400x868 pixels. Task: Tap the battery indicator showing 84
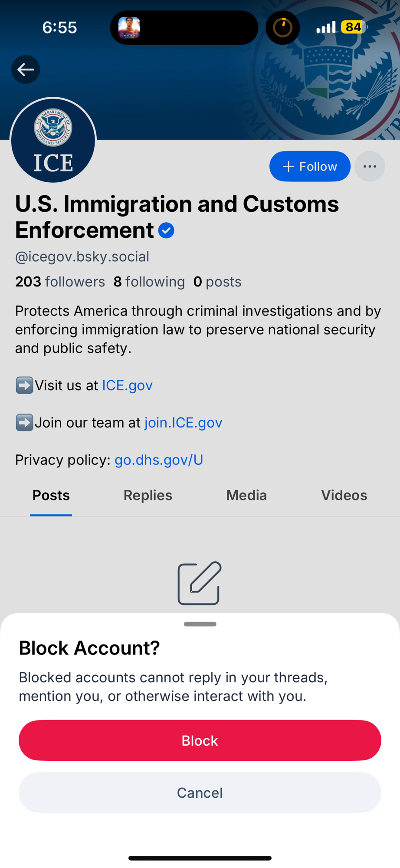coord(352,27)
